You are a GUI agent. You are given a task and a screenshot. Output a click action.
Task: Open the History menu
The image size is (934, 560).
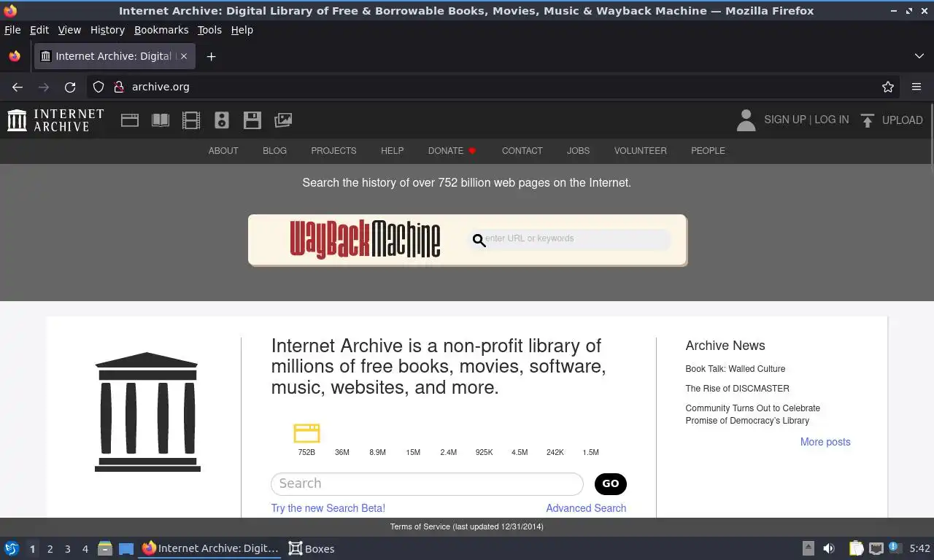[x=107, y=30]
